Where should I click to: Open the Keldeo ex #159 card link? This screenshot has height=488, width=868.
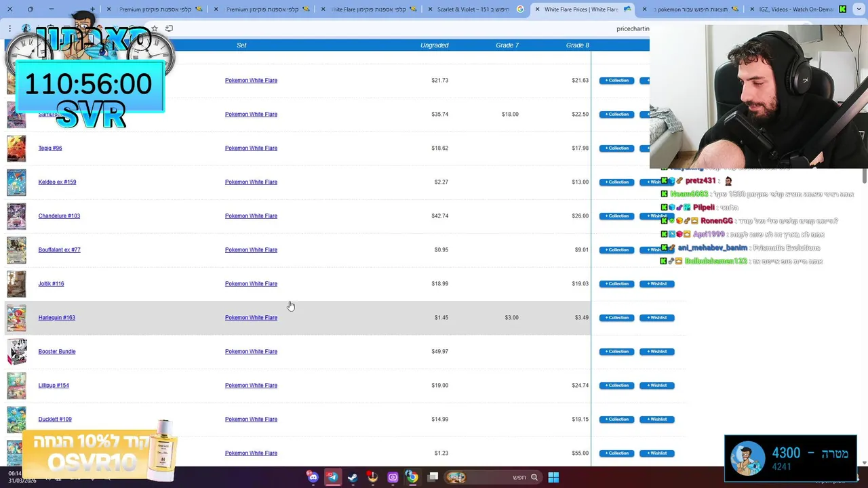click(x=57, y=182)
